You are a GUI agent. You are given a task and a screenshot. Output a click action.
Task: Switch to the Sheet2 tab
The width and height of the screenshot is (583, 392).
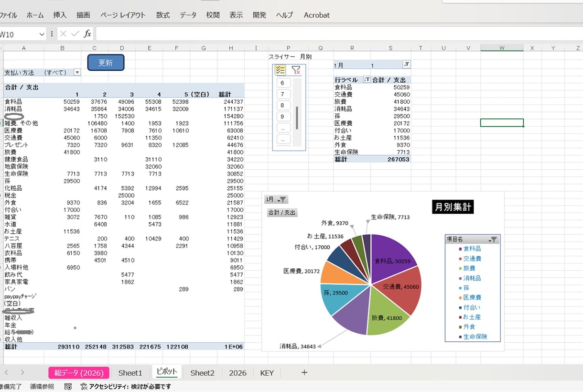[x=202, y=373]
